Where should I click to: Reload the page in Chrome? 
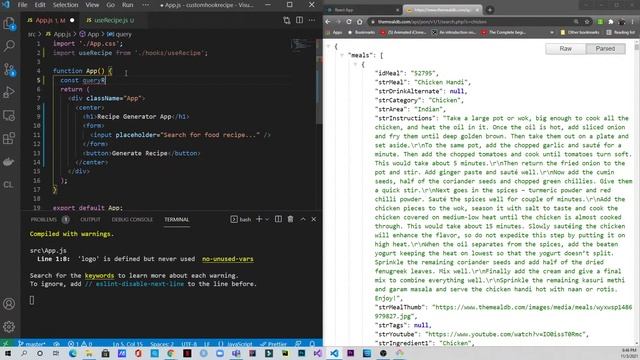349,22
